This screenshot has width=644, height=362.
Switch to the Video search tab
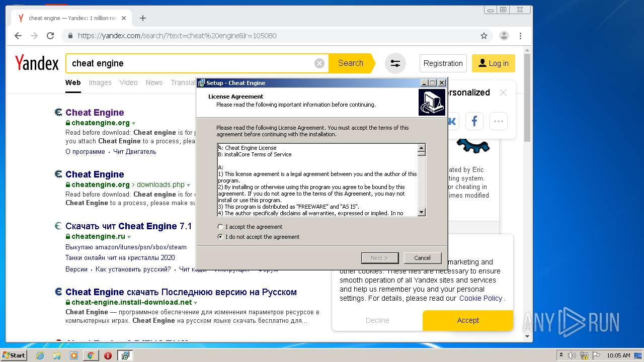point(128,82)
